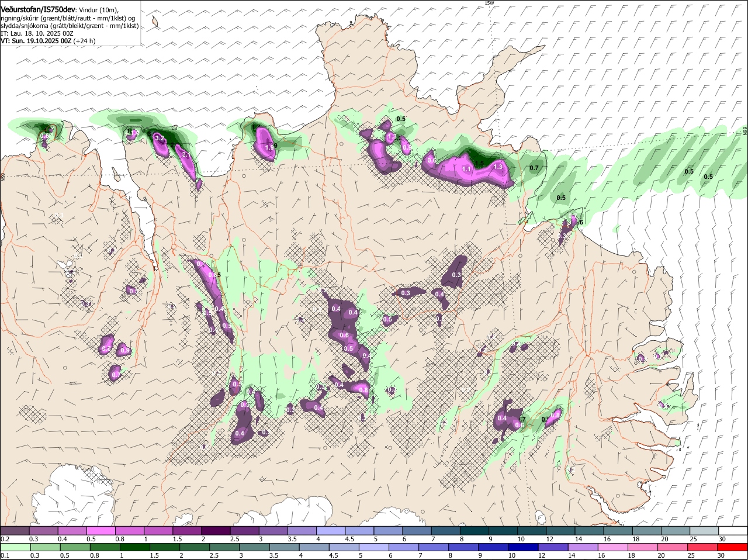Pick the darkest purple upper swatch between 2 and 2.5
The height and width of the screenshot is (560, 748).
[x=216, y=530]
